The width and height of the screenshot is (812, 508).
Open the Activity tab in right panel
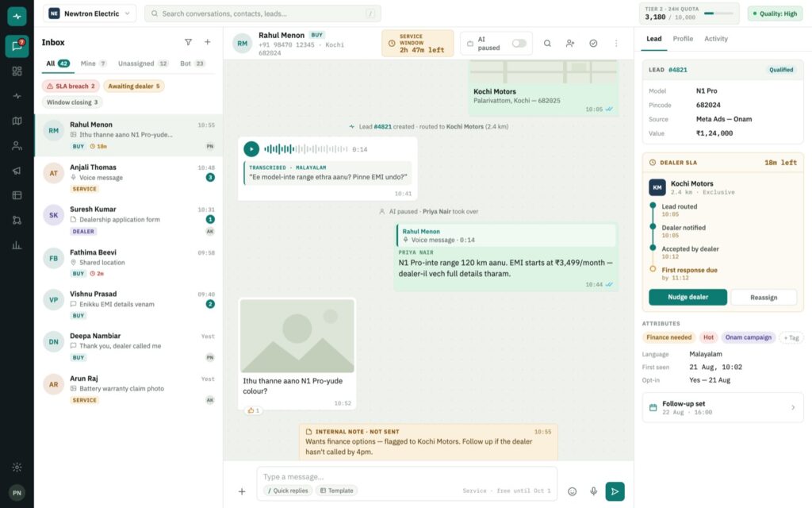click(716, 39)
